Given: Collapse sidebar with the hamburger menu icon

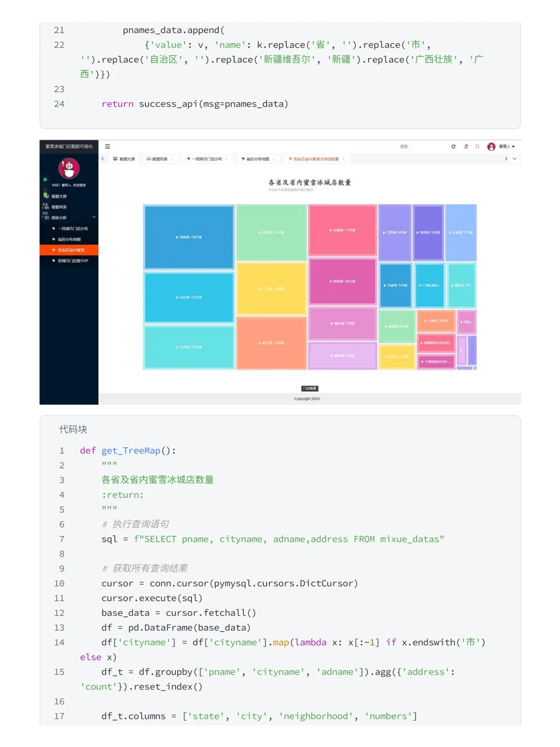Looking at the screenshot, I should [107, 147].
